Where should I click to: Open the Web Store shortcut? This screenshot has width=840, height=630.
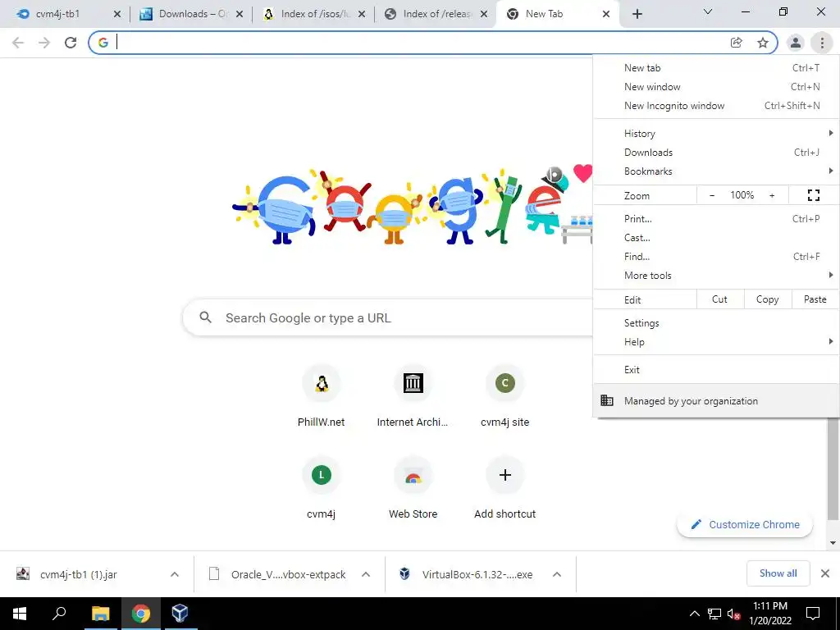[413, 489]
